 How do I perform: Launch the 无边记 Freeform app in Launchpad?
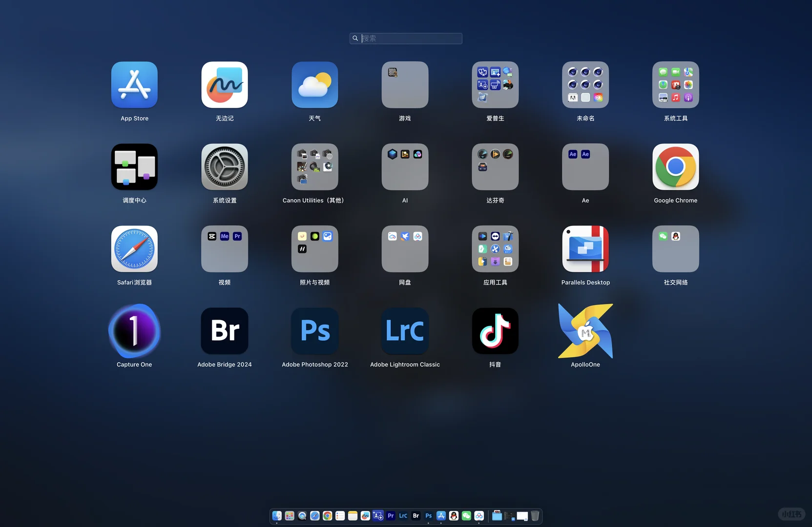(225, 85)
